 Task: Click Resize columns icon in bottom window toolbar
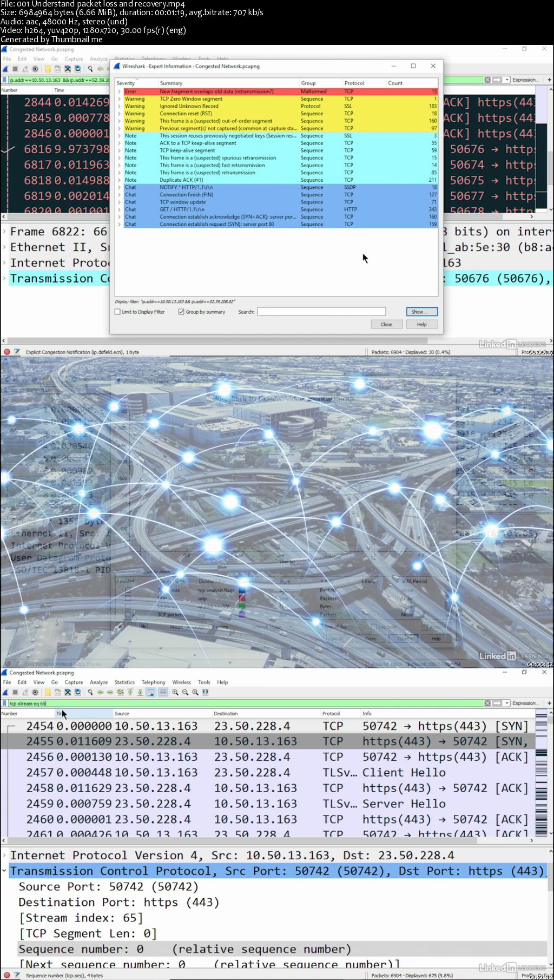pyautogui.click(x=205, y=692)
